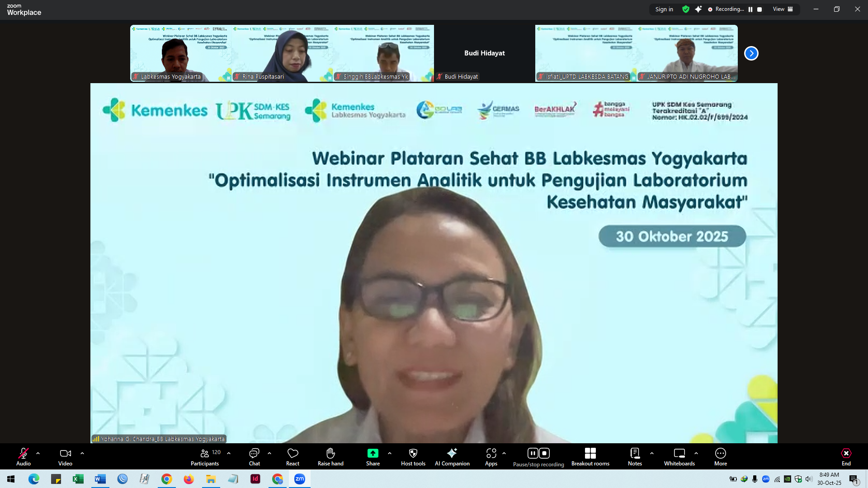
Task: Expand chat options arrow
Action: point(269,453)
